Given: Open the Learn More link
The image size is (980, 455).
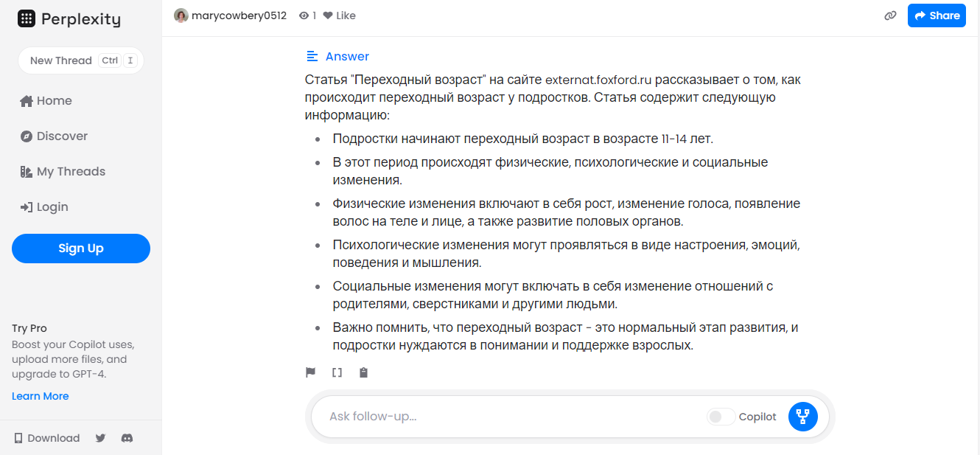Looking at the screenshot, I should pos(40,396).
